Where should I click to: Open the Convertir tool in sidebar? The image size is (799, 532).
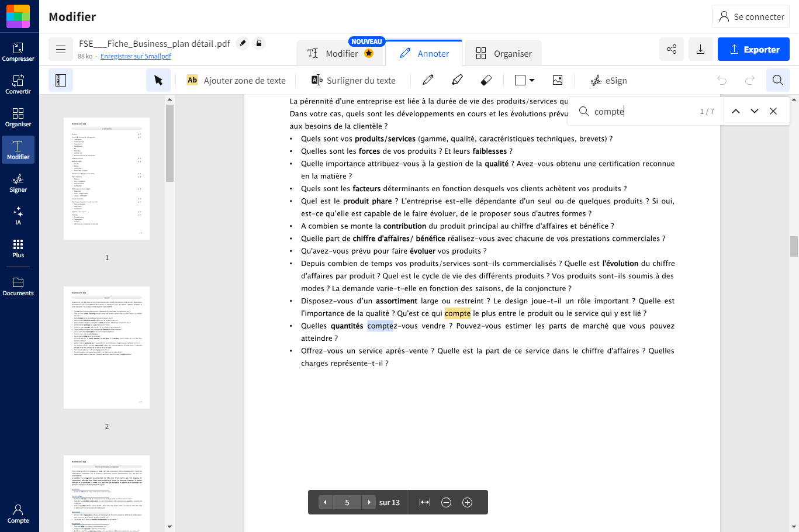(18, 84)
